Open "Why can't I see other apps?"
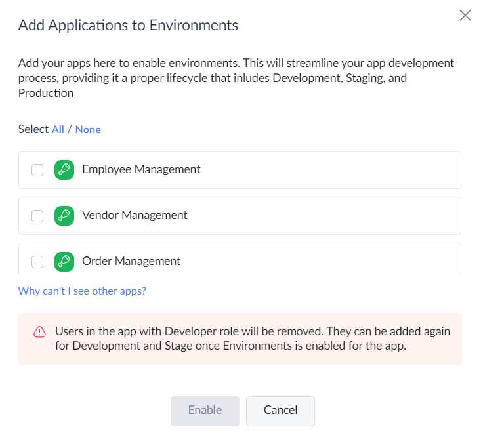 click(82, 291)
